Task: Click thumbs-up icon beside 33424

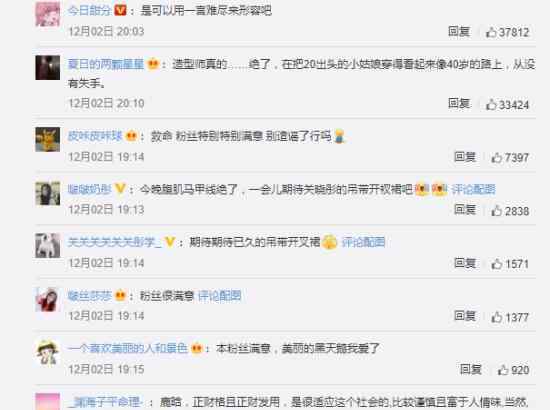Action: [491, 105]
